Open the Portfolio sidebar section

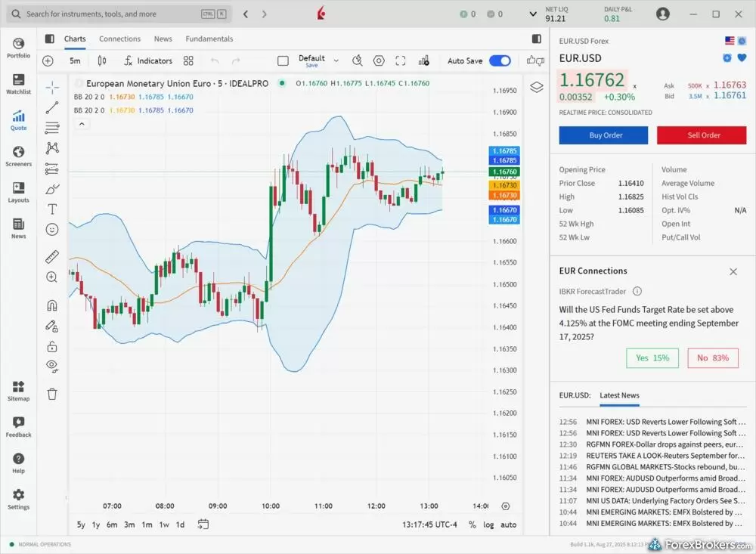pyautogui.click(x=18, y=48)
